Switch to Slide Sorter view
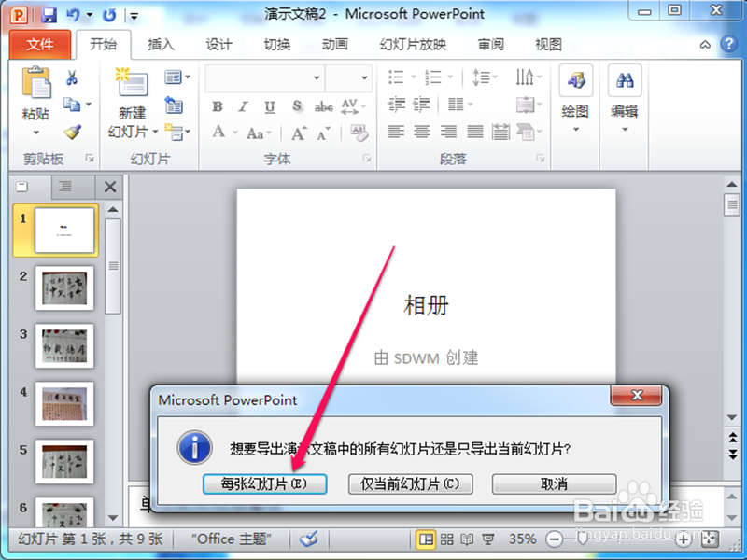Image resolution: width=747 pixels, height=560 pixels. point(446,539)
